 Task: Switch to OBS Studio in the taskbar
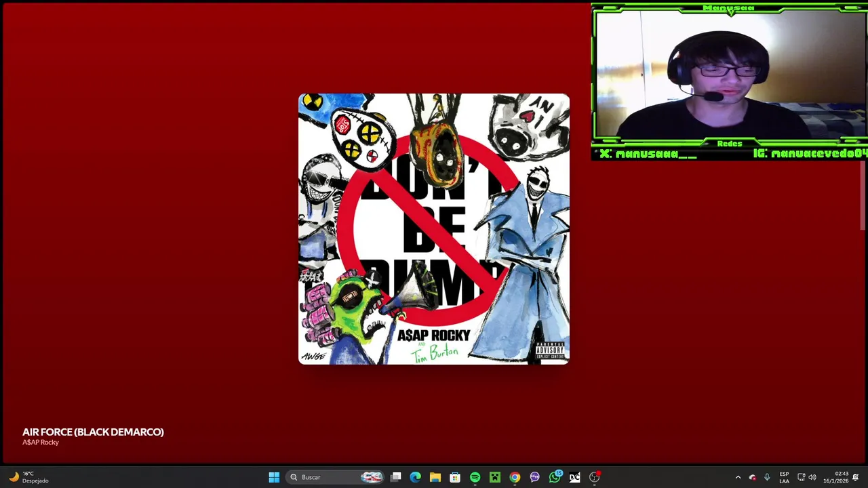[595, 477]
